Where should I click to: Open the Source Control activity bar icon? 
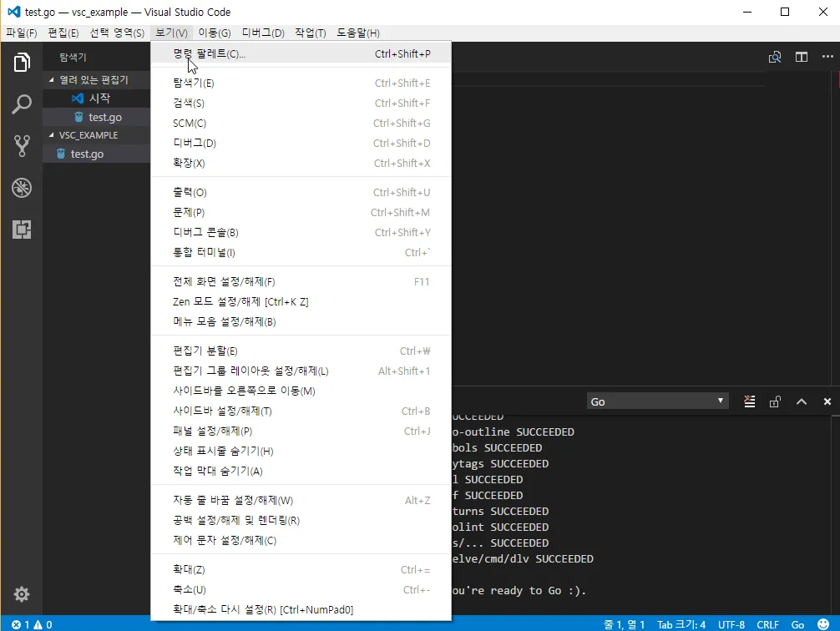22,146
